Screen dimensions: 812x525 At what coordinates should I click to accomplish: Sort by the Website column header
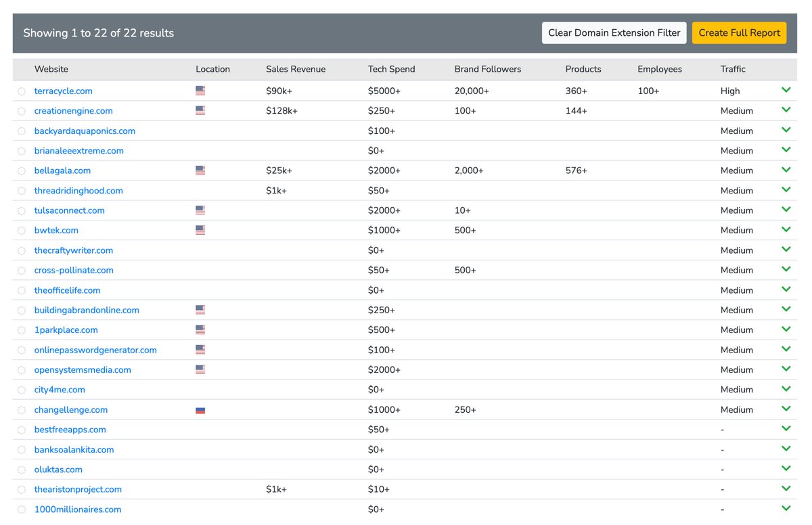click(x=51, y=69)
